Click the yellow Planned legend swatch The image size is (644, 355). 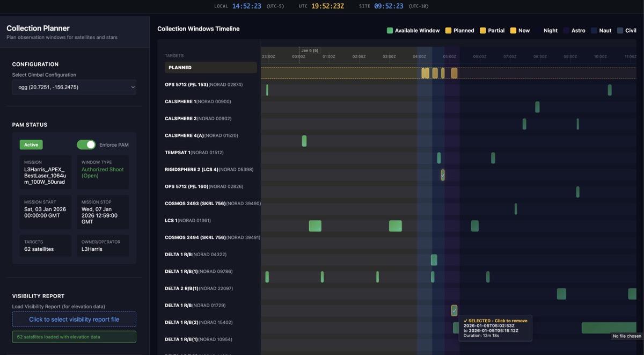[x=448, y=31]
